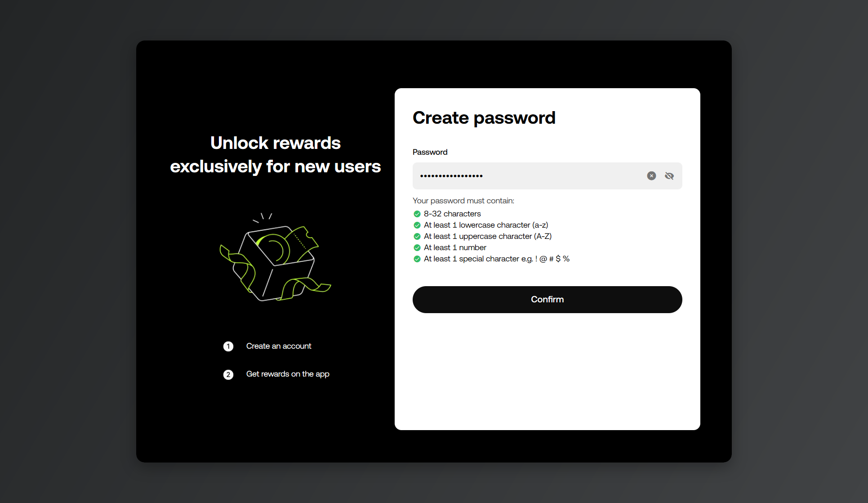Click step 1 circle for Create an account
Screen dimensions: 868x503
(228, 346)
